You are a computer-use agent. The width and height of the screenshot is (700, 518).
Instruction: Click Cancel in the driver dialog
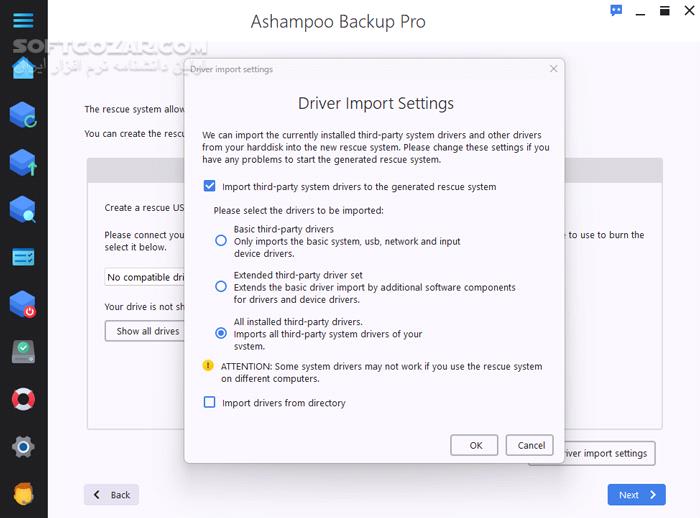tap(530, 445)
